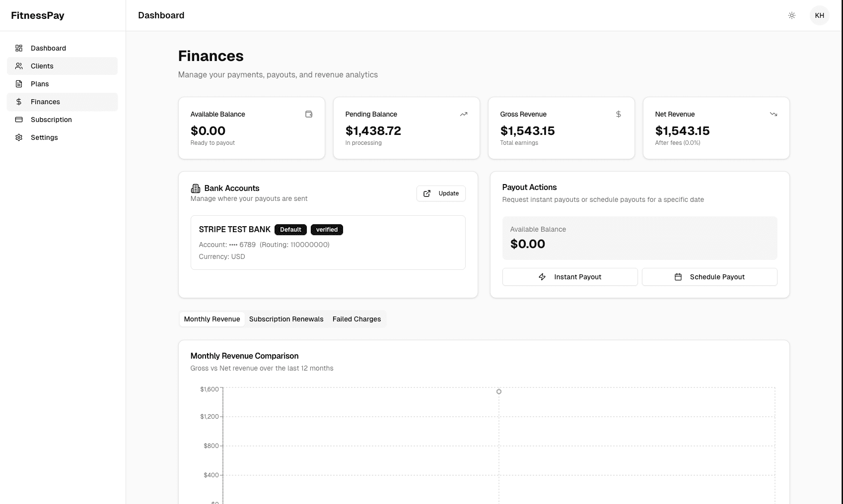This screenshot has width=843, height=504.
Task: Select the Monthly Revenue tab
Action: (x=211, y=319)
